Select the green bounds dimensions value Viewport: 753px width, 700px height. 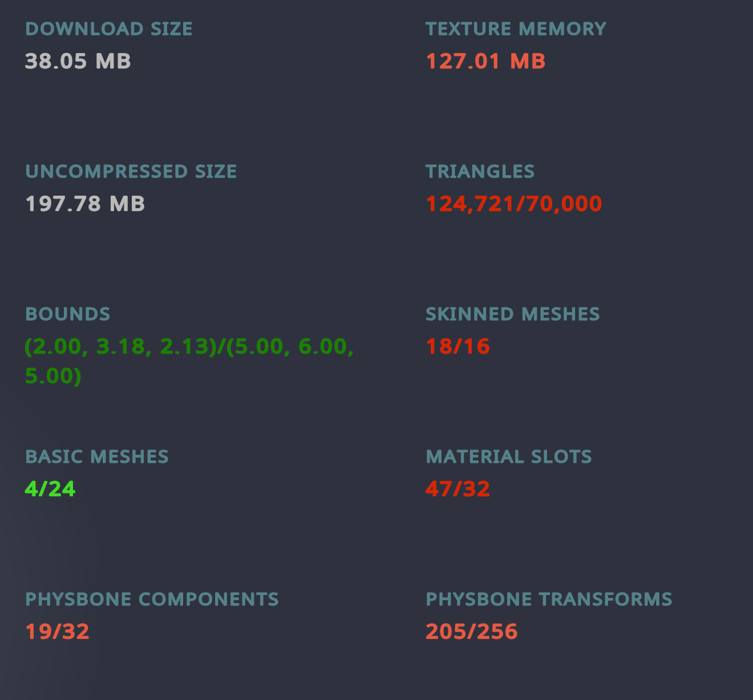pos(189,347)
